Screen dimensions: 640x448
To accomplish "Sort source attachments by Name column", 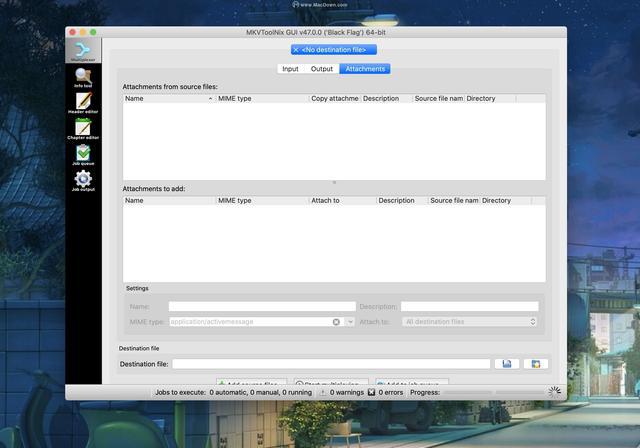I will (169, 99).
